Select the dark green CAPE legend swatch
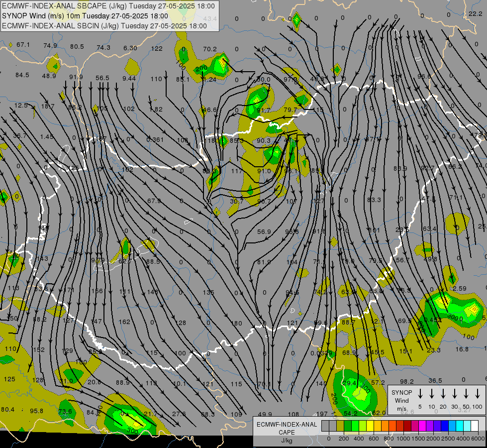The image size is (487, 448). pyautogui.click(x=348, y=426)
